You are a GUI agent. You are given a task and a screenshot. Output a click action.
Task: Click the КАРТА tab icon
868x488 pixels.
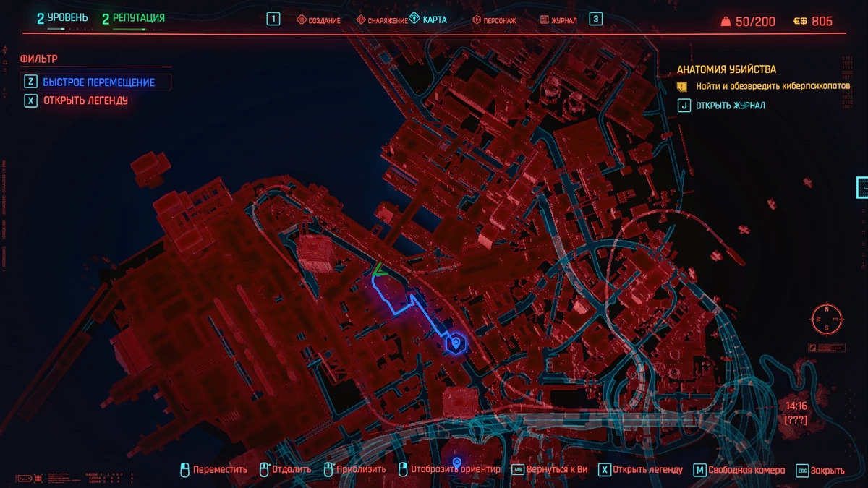414,19
